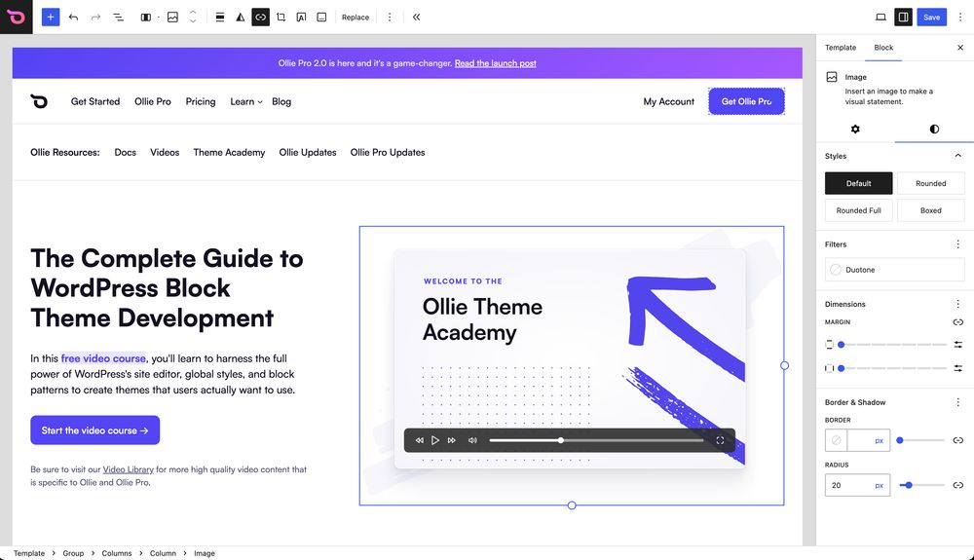This screenshot has width=974, height=560.
Task: Move the image block down
Action: (193, 21)
